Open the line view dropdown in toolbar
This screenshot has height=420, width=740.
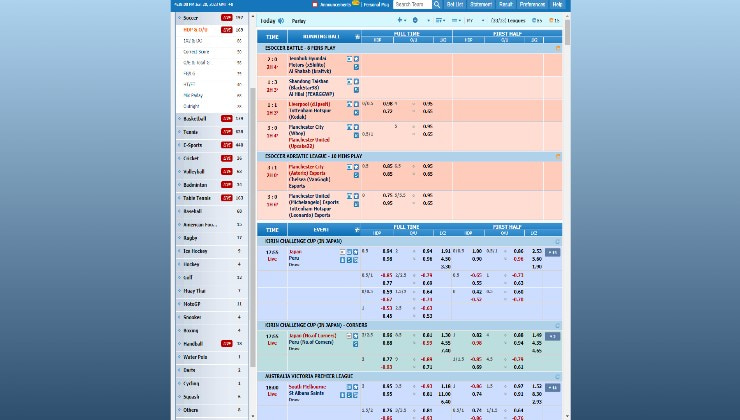(x=456, y=21)
